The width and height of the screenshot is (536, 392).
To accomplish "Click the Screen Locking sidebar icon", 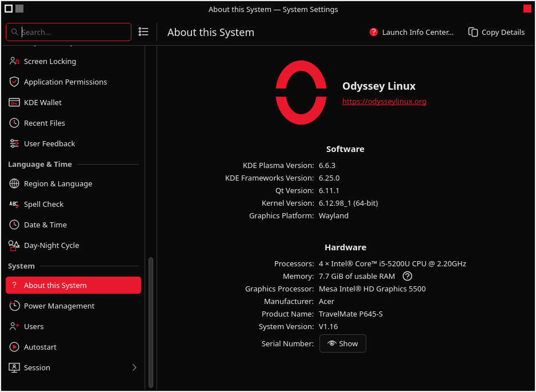I will click(14, 62).
